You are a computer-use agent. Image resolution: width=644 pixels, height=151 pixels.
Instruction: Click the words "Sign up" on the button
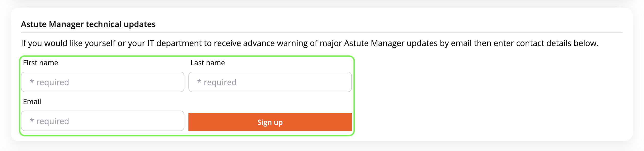click(270, 123)
